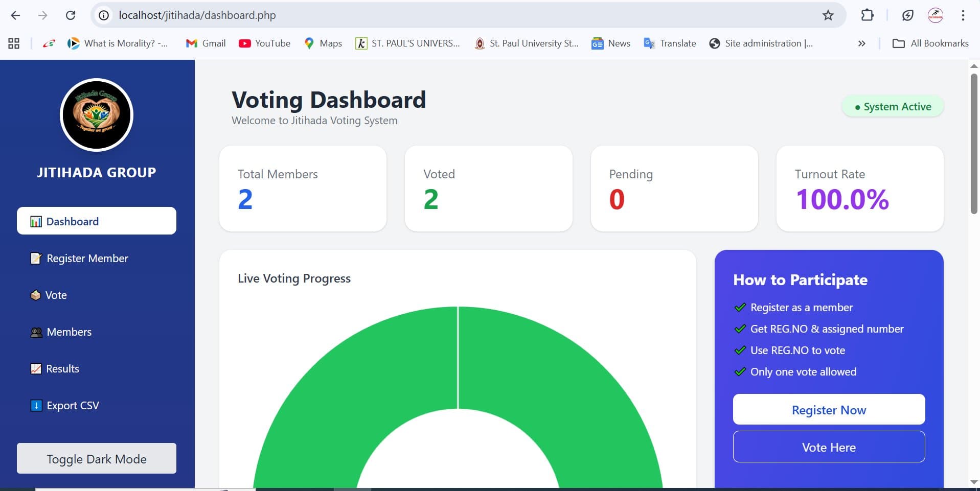
Task: Click the Results chart icon
Action: click(35, 368)
